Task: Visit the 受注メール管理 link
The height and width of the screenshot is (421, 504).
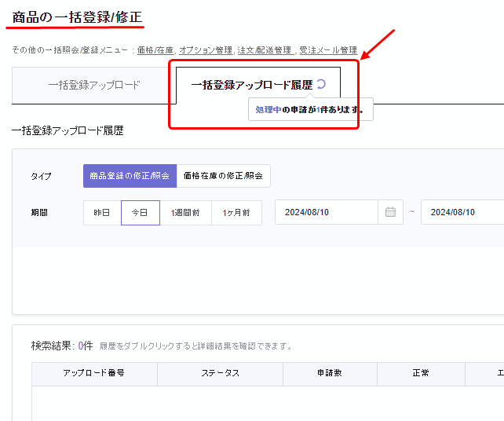Action: coord(328,50)
